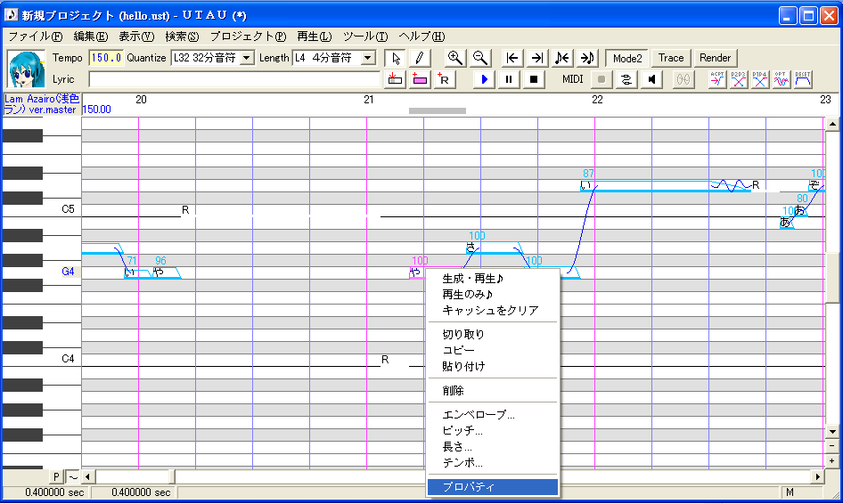The image size is (843, 504).
Task: Open the ツール(T) menu
Action: pyautogui.click(x=365, y=37)
